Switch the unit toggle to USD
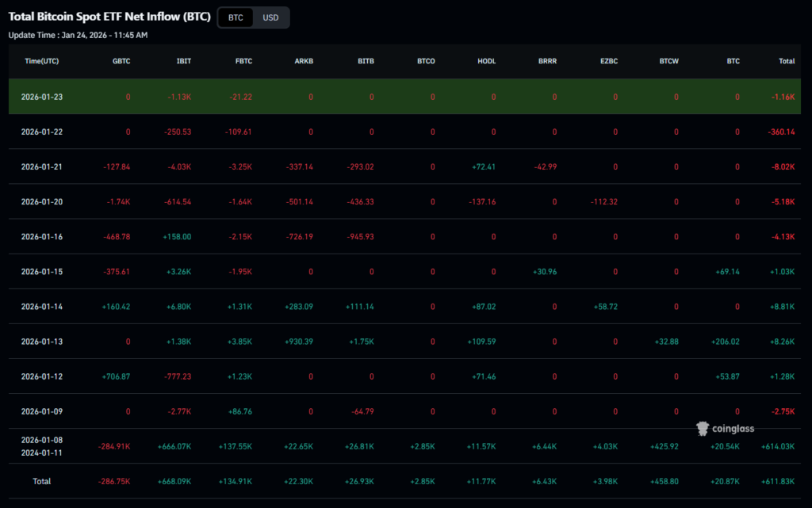The height and width of the screenshot is (508, 812). (x=270, y=17)
